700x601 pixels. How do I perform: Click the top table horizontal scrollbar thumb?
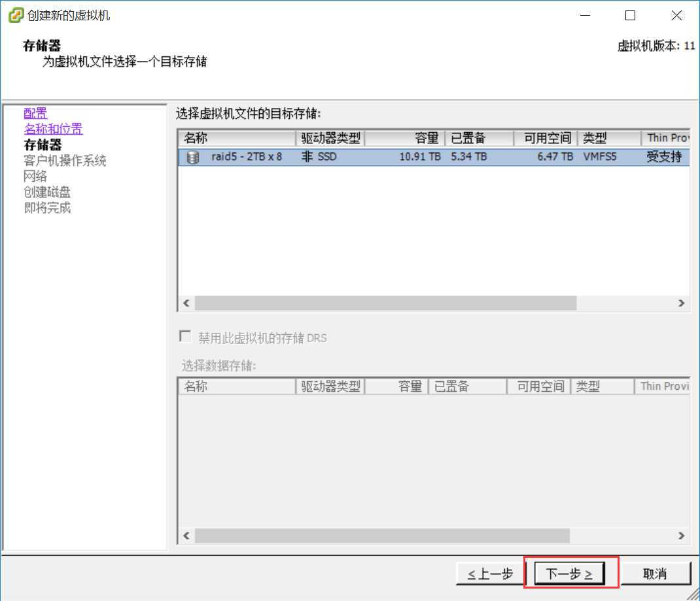[x=386, y=303]
